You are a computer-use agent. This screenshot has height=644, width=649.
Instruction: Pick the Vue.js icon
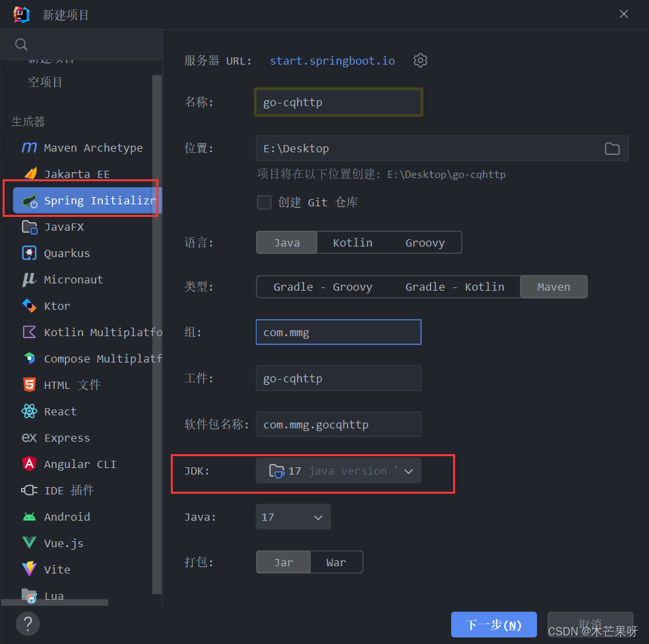tap(29, 542)
